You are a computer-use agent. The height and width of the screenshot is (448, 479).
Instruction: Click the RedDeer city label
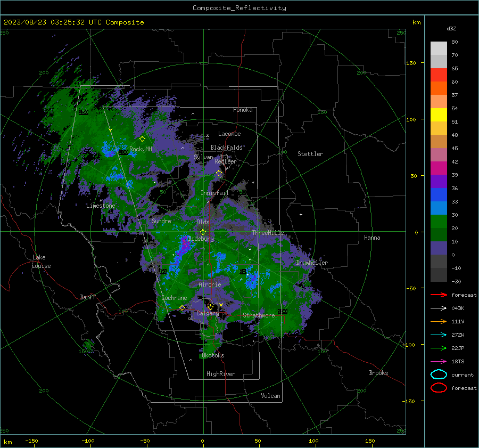226,161
